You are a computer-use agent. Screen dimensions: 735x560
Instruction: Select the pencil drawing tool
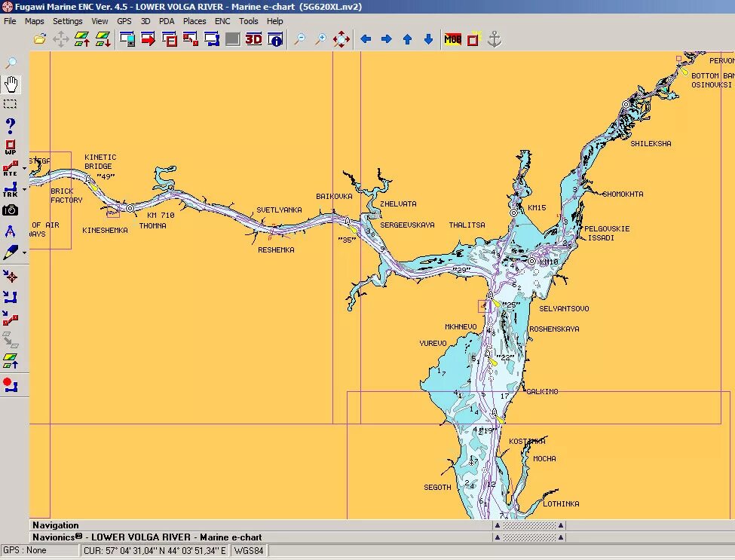[11, 252]
